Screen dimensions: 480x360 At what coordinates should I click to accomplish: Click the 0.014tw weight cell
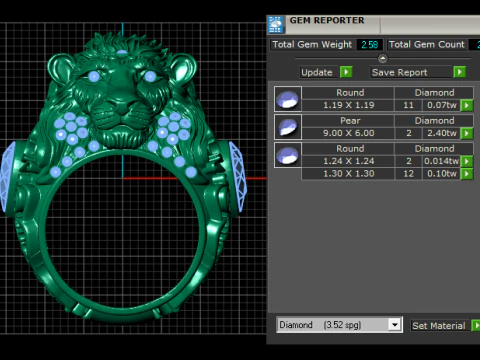[x=441, y=161]
